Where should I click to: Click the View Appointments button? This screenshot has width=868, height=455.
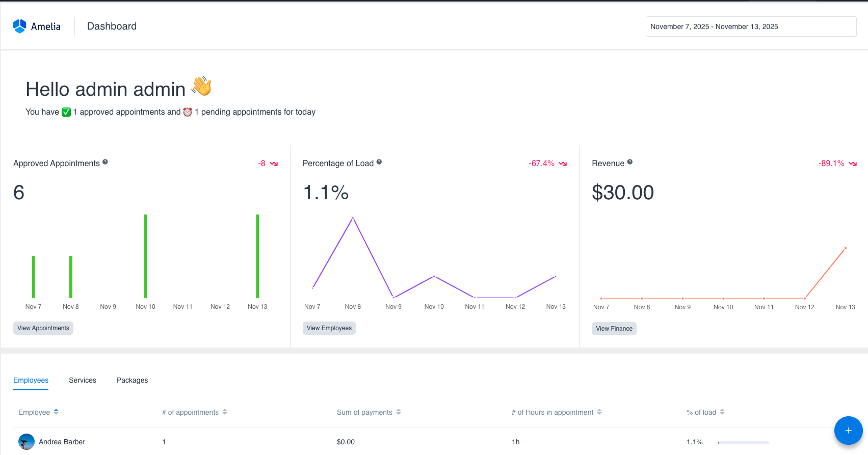[43, 328]
